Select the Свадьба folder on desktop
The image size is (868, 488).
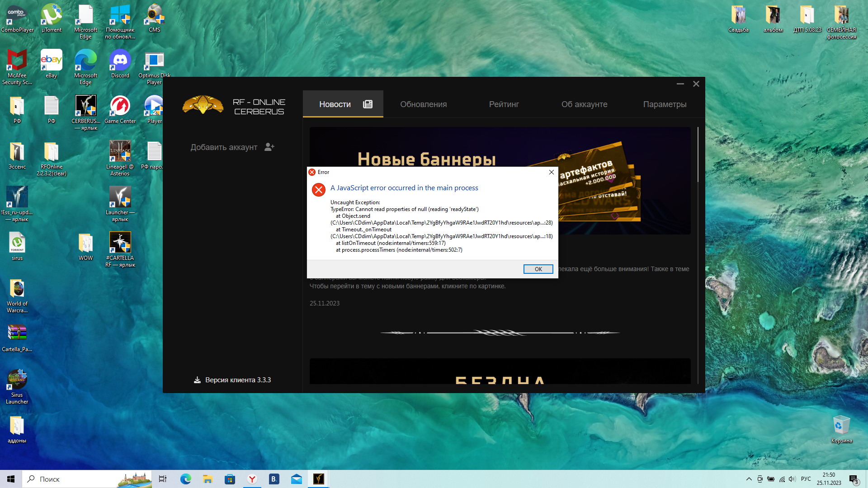(x=738, y=19)
